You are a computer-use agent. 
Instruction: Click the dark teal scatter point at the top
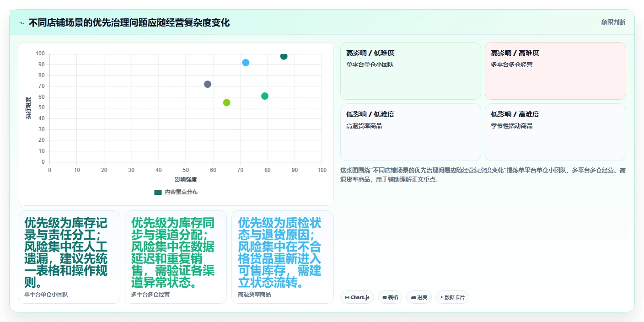click(x=284, y=56)
